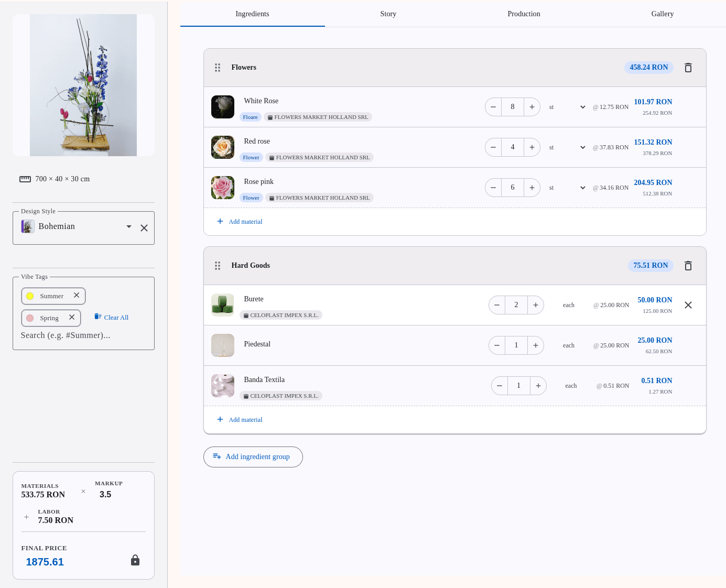Click the yellow Summer tag color dot
The height and width of the screenshot is (588, 726).
30,296
